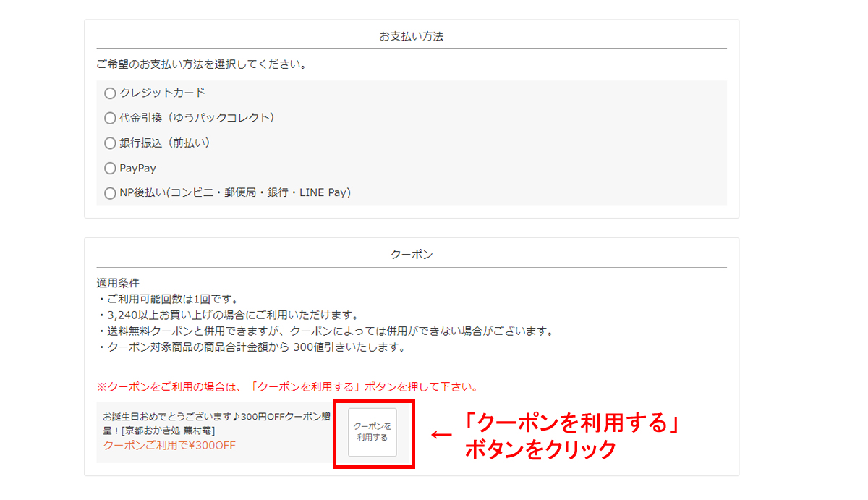Click the red left-pointing arrow annotation
Image resolution: width=868 pixels, height=500 pixels.
441,434
